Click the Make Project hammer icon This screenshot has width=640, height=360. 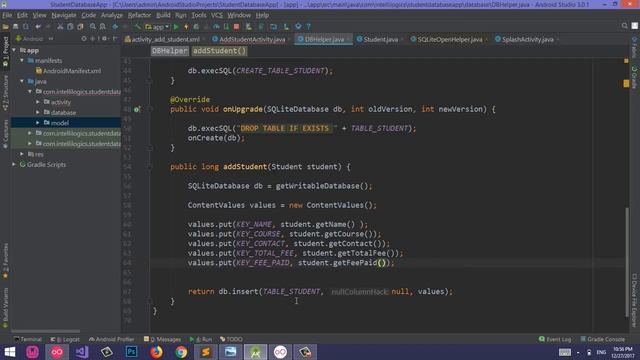pyautogui.click(x=138, y=27)
